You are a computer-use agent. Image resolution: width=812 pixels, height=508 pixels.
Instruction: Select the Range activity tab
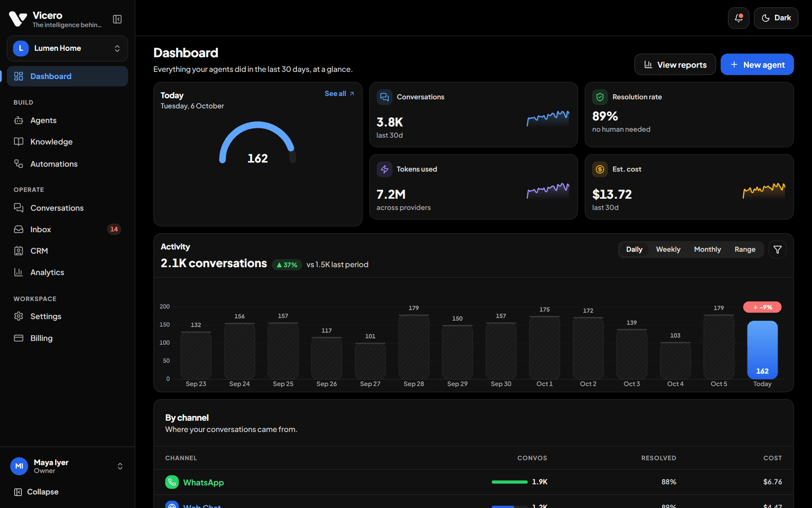coord(745,249)
